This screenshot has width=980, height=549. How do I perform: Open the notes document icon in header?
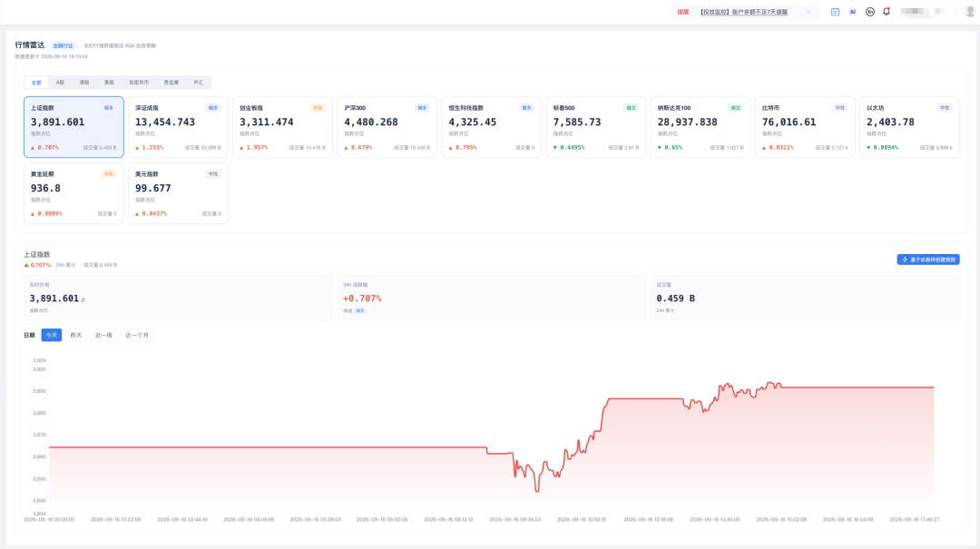(x=835, y=12)
